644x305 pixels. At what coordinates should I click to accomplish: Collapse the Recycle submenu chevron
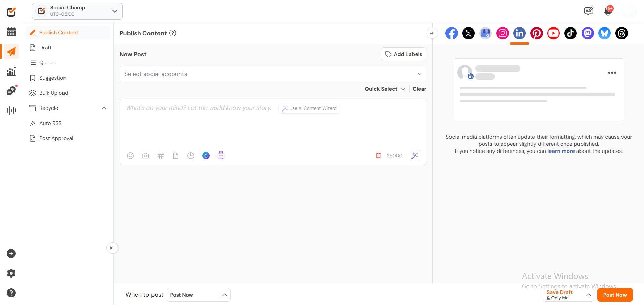104,108
